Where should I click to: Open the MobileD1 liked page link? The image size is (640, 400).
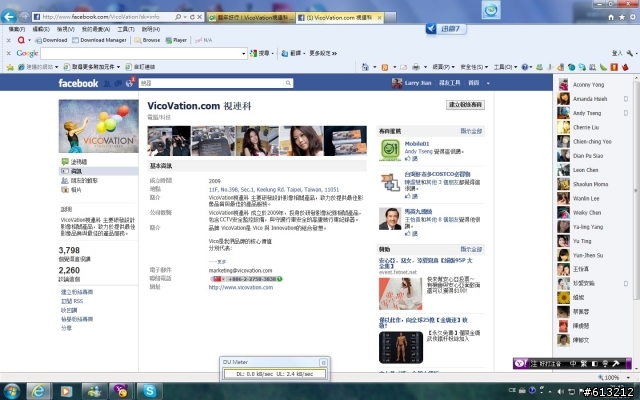417,144
